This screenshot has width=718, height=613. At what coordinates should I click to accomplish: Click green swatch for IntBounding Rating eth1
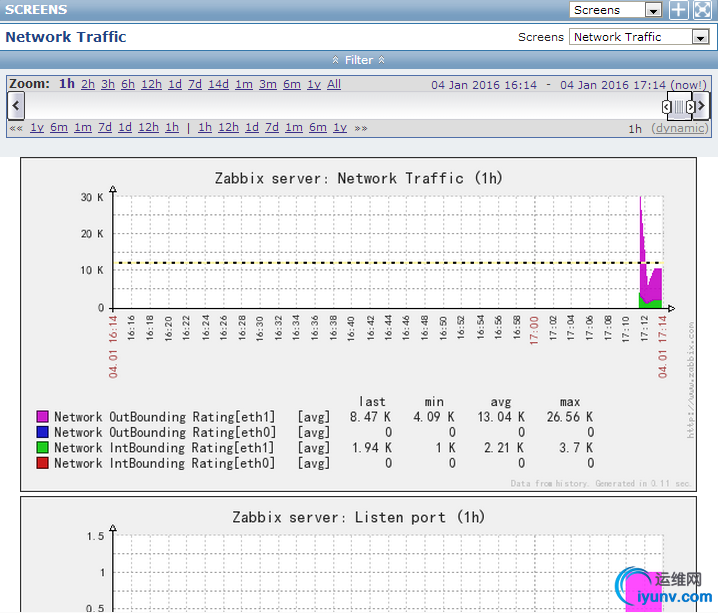click(x=42, y=448)
